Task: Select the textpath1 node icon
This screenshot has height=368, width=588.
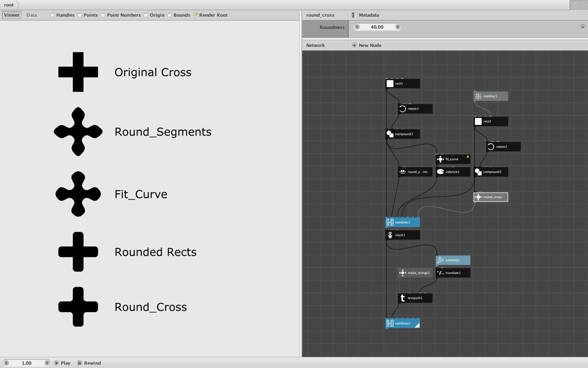Action: (402, 298)
